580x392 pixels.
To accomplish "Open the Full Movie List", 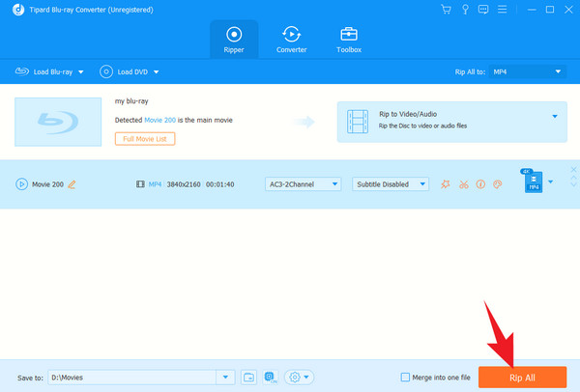I will point(145,139).
